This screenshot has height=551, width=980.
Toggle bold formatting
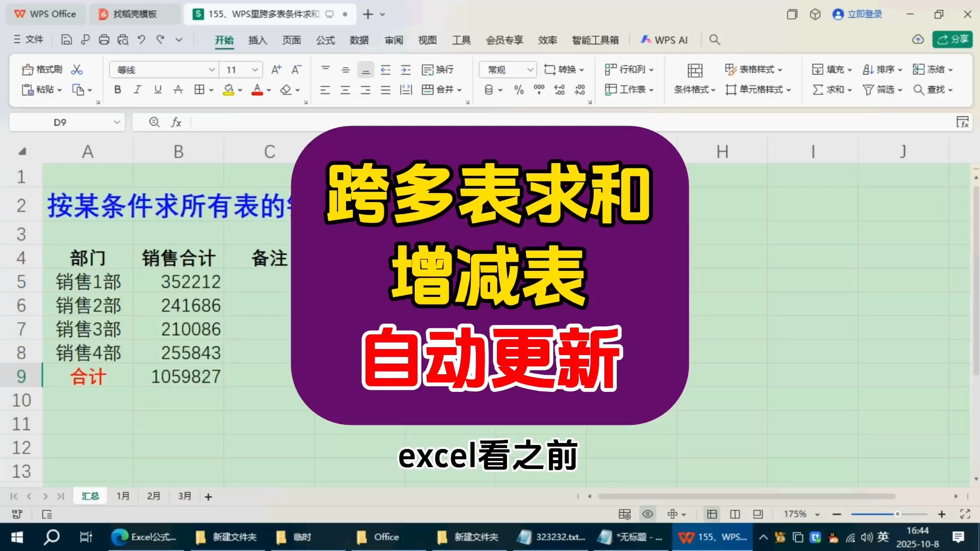click(117, 90)
